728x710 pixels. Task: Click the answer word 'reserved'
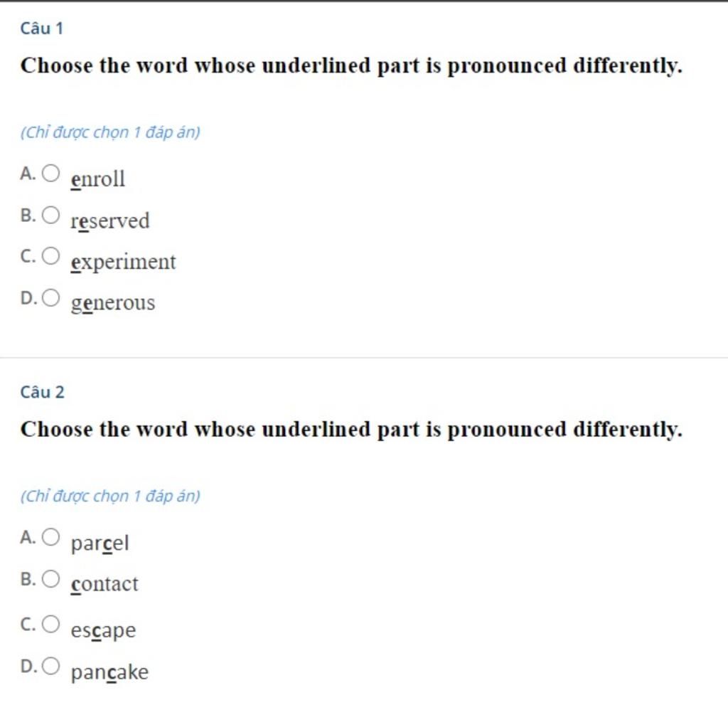click(110, 221)
